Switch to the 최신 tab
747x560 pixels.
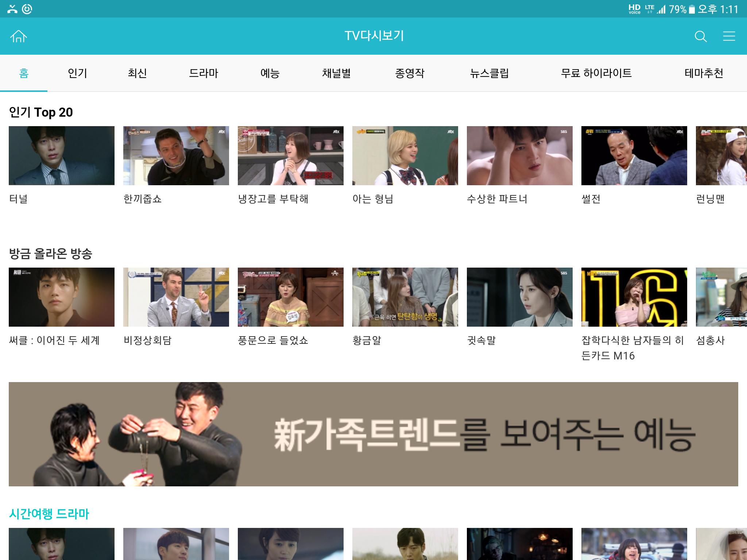click(137, 73)
